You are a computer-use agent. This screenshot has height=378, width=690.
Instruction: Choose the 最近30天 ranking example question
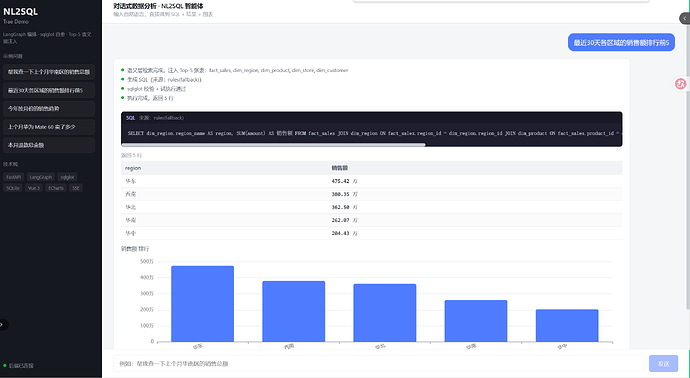[x=49, y=90]
